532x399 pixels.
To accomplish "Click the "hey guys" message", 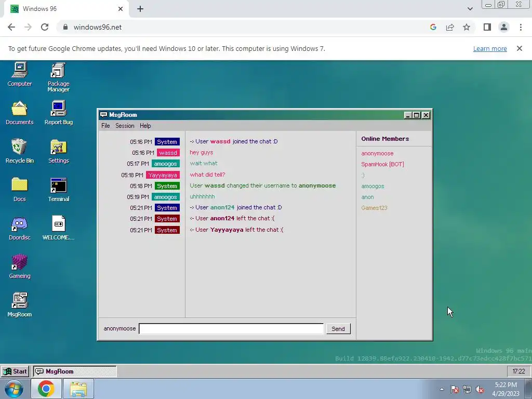I will click(202, 152).
